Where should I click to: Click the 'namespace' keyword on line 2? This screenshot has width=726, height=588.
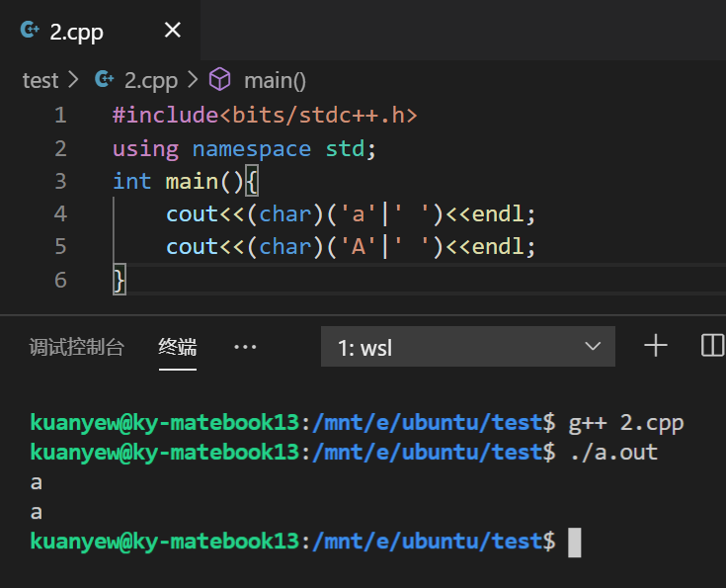[252, 149]
